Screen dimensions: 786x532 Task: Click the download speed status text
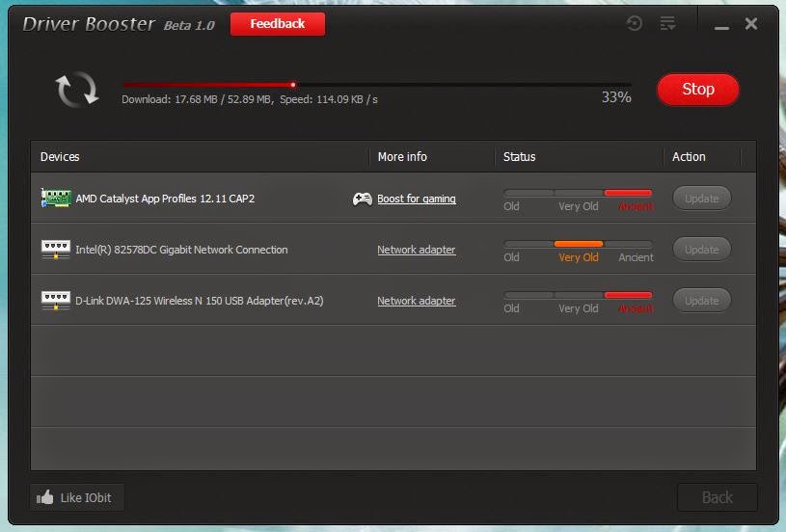click(x=250, y=99)
